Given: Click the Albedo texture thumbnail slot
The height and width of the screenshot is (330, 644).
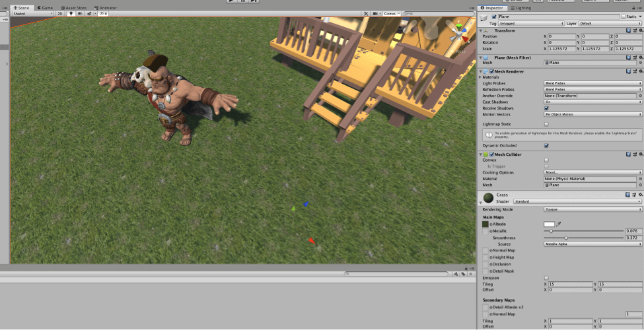Looking at the screenshot, I should tap(485, 224).
